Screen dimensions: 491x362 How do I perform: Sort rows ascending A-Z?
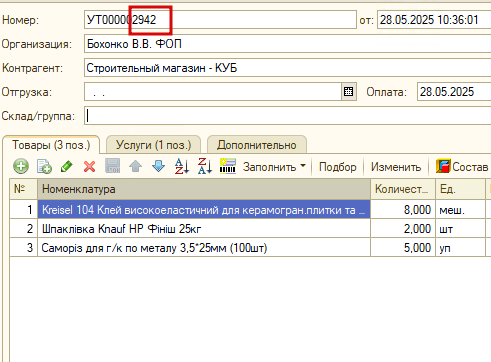(x=182, y=166)
